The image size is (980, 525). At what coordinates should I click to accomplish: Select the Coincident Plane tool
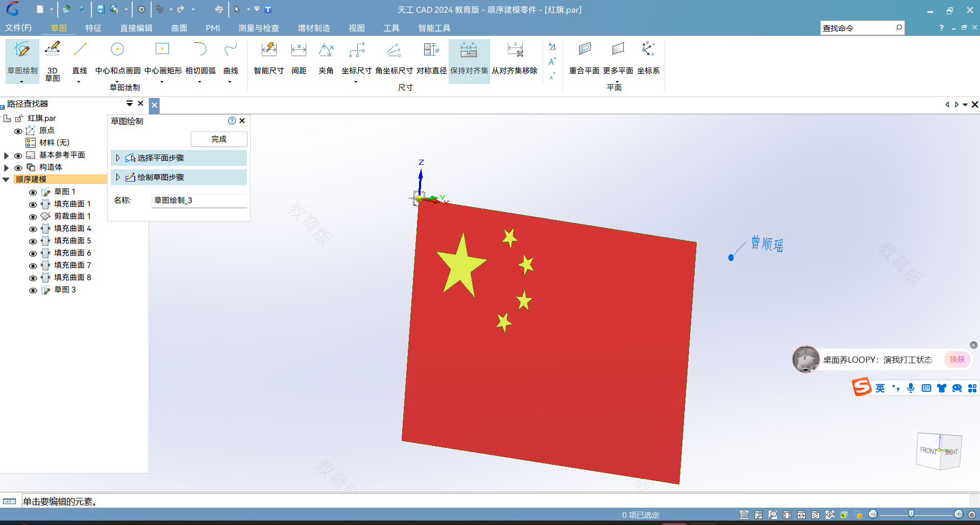pos(584,58)
